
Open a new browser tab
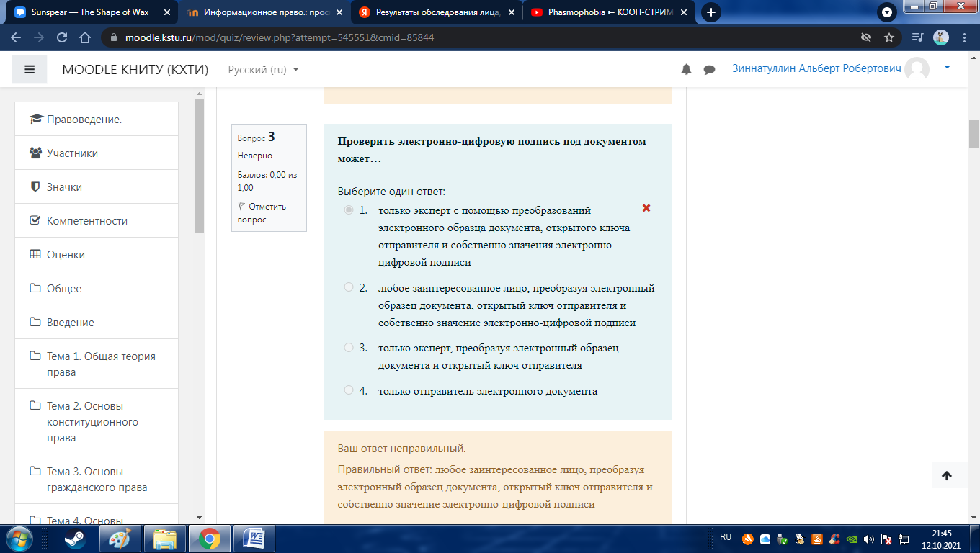pyautogui.click(x=711, y=12)
